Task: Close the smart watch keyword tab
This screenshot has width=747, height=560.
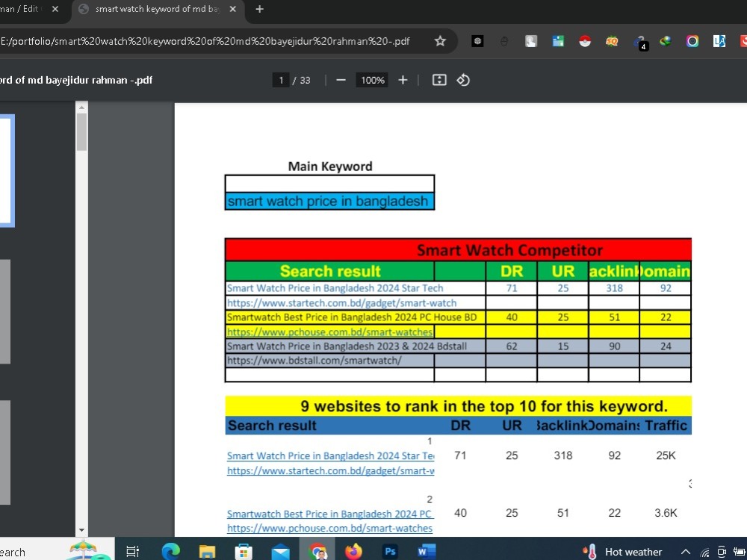Action: [232, 9]
